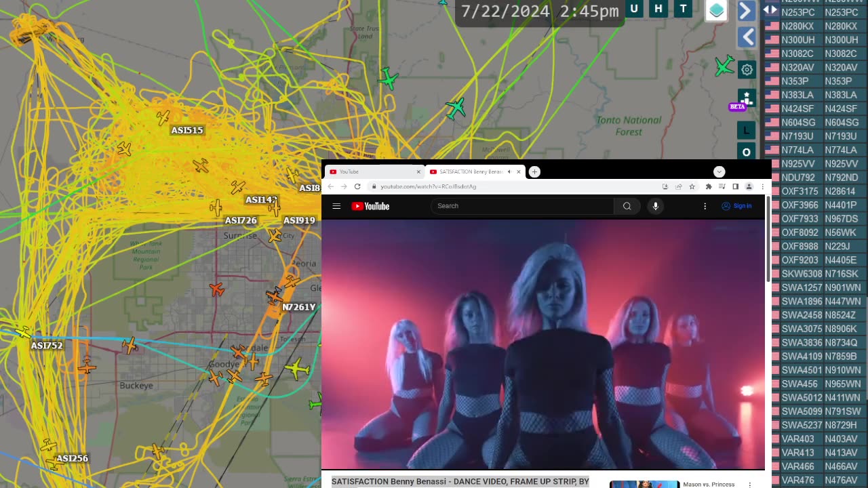
Task: Click browser share page icon
Action: pyautogui.click(x=678, y=186)
